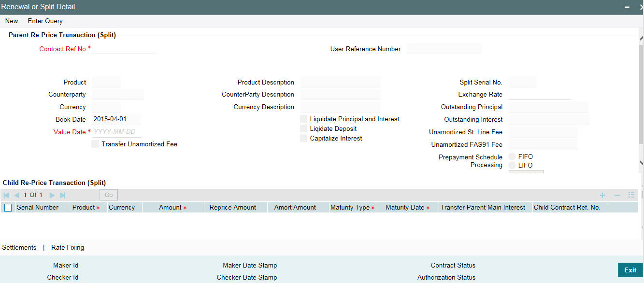The width and height of the screenshot is (644, 283).
Task: Click the Currency code field
Action: click(106, 107)
